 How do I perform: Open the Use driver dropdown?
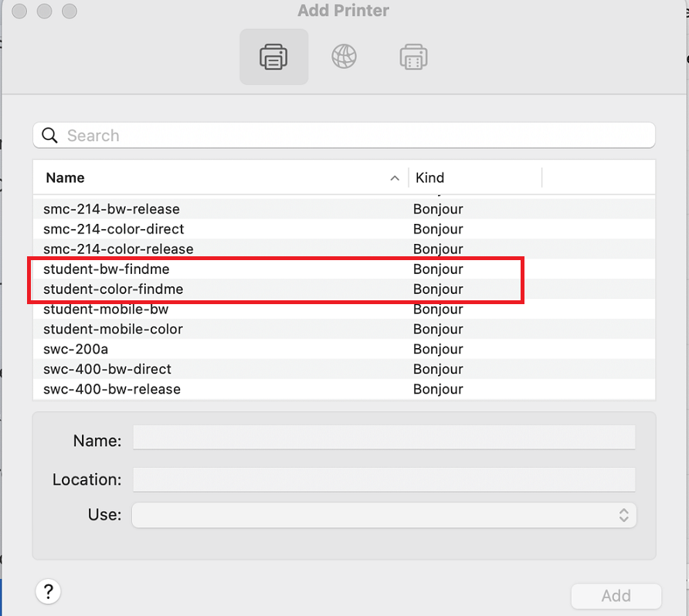[384, 515]
